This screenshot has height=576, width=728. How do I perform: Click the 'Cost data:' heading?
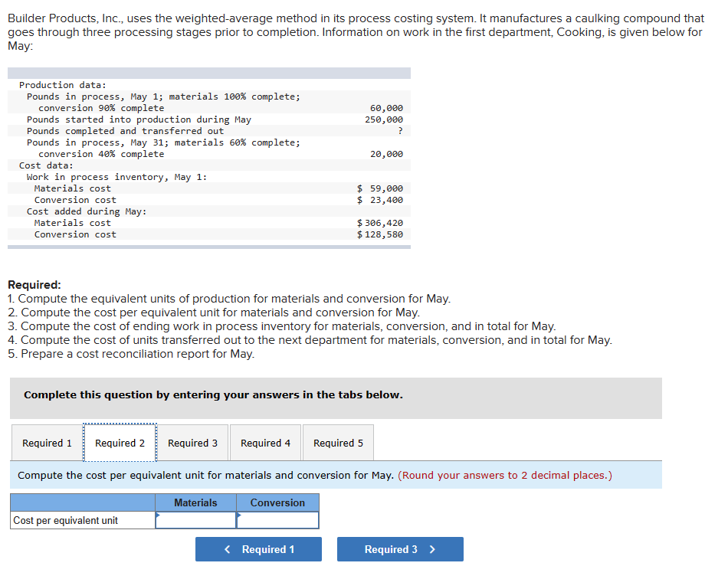tap(46, 165)
